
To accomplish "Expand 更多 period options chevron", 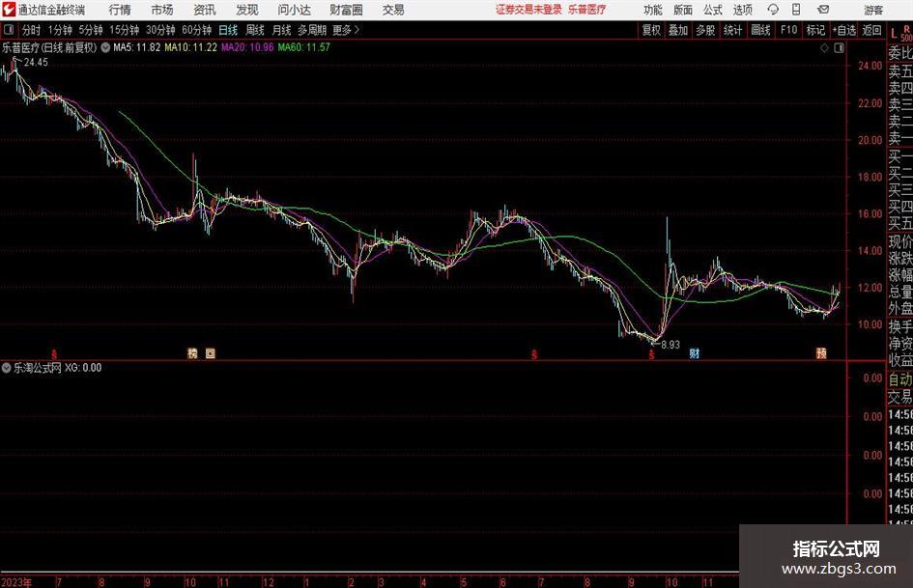I will [x=357, y=30].
